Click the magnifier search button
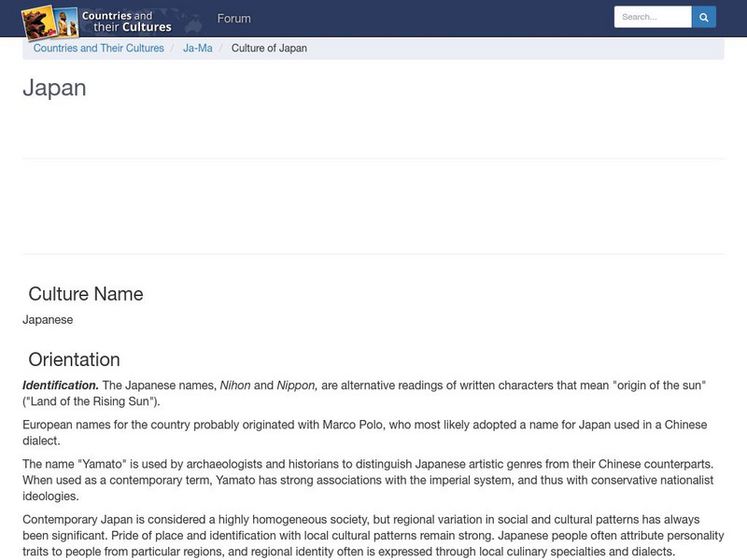 pyautogui.click(x=704, y=17)
